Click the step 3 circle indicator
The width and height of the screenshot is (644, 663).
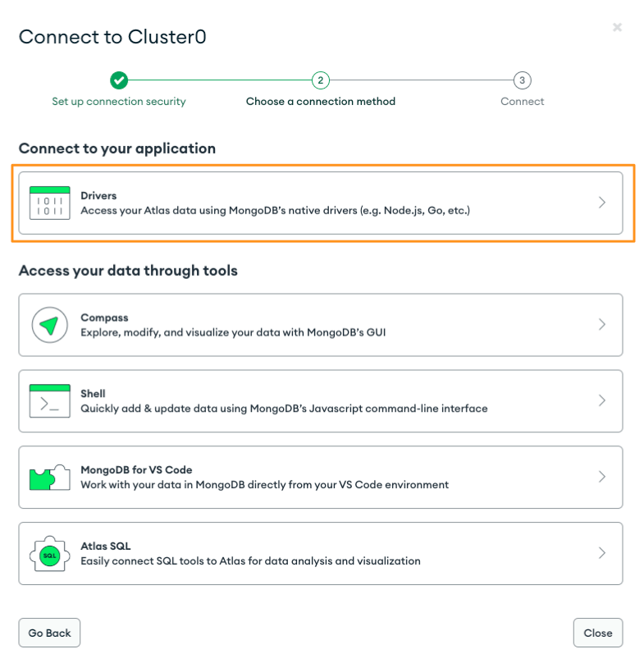point(523,80)
